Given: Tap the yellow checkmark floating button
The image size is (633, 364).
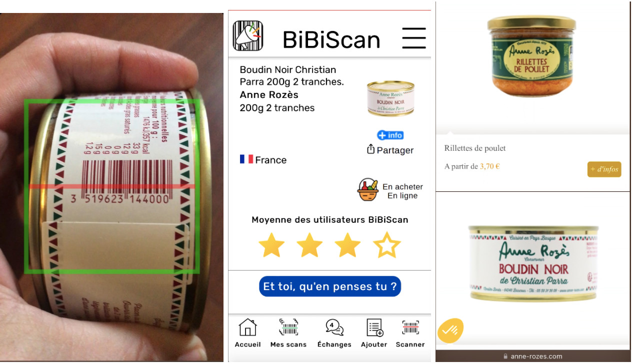Looking at the screenshot, I should tap(450, 330).
